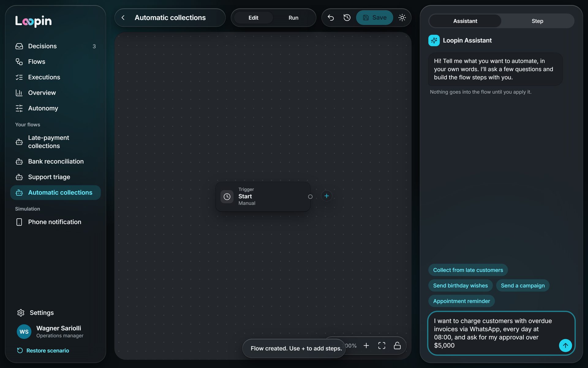Save the flow
Image resolution: width=588 pixels, height=368 pixels.
tap(375, 18)
